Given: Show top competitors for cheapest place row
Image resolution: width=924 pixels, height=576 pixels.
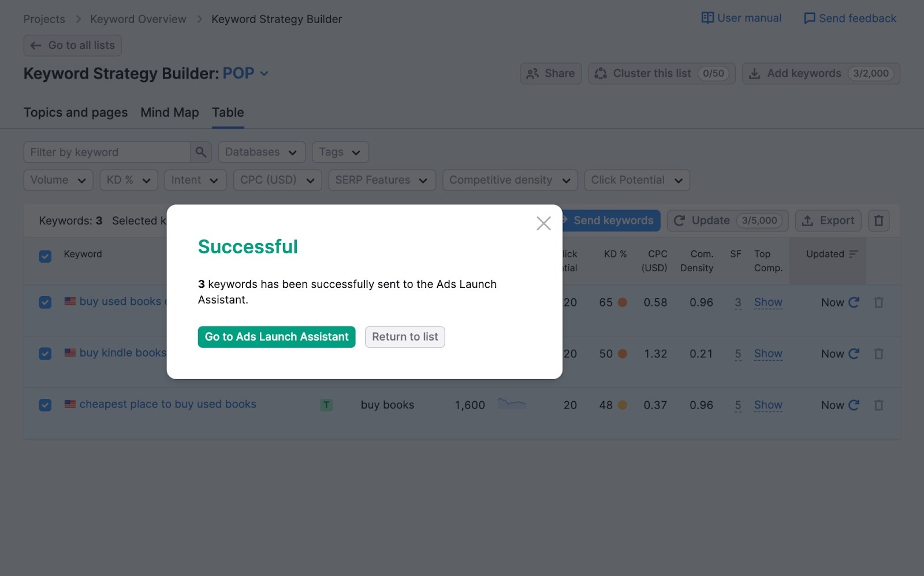Looking at the screenshot, I should tap(768, 405).
